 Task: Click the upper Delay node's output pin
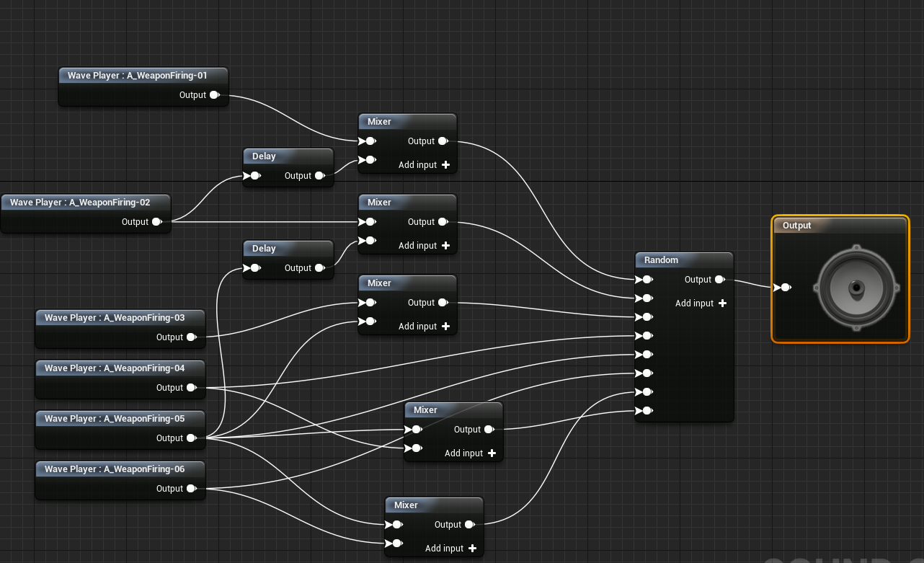(319, 176)
